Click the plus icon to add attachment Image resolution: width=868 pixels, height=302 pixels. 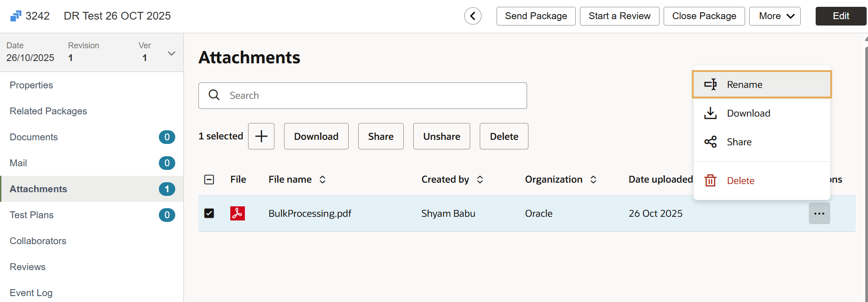[261, 136]
